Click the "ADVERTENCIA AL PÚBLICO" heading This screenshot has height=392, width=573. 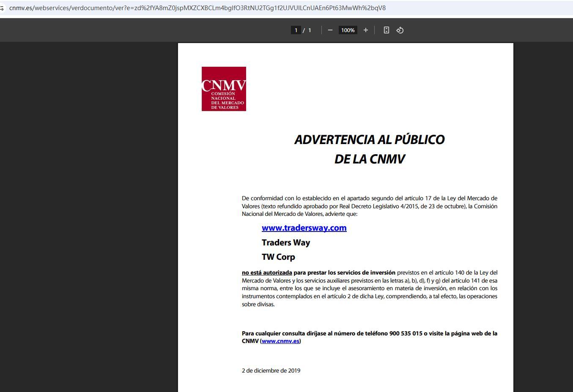click(x=369, y=140)
